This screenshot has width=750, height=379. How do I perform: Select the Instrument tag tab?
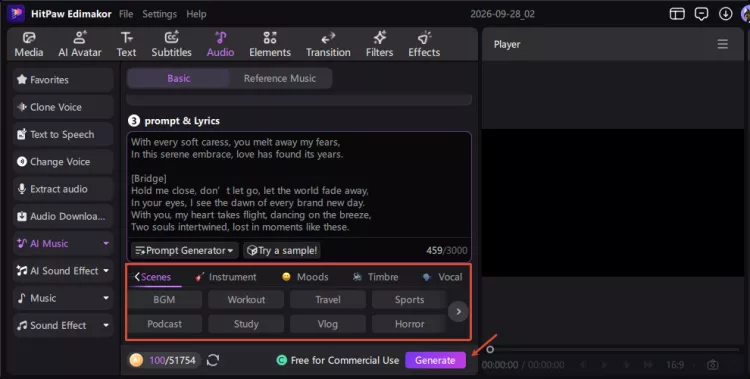(226, 277)
